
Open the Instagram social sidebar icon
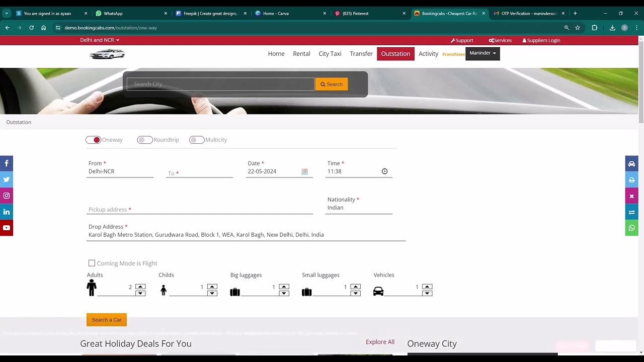[7, 196]
